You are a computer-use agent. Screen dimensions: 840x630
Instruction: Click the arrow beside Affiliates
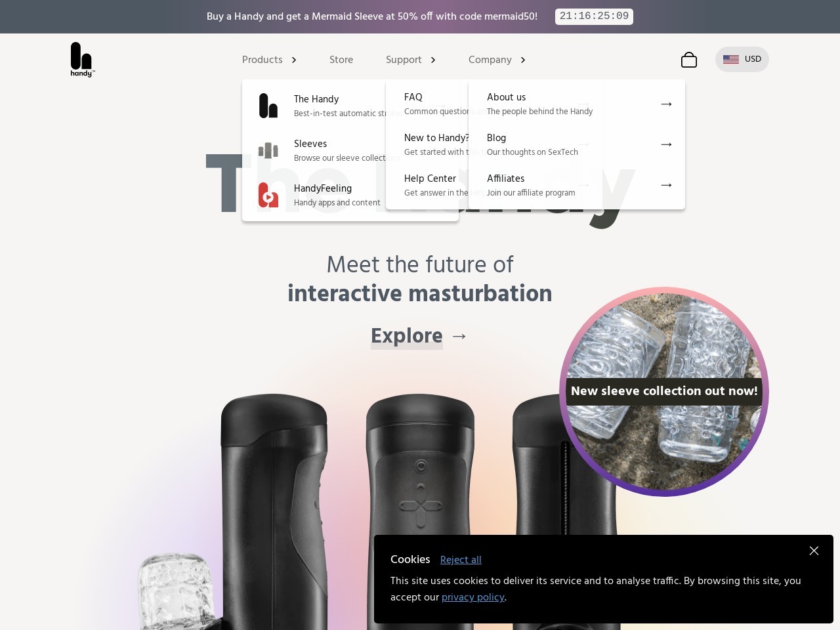click(666, 185)
